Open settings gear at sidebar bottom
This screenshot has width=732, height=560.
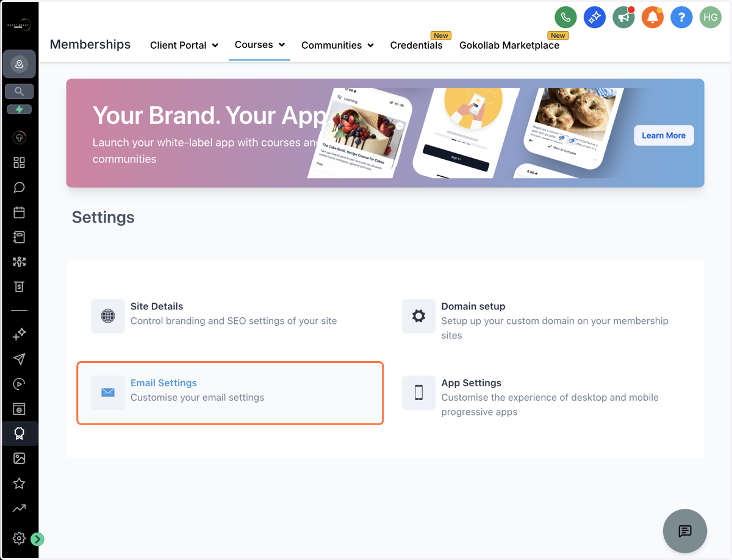pos(19,539)
